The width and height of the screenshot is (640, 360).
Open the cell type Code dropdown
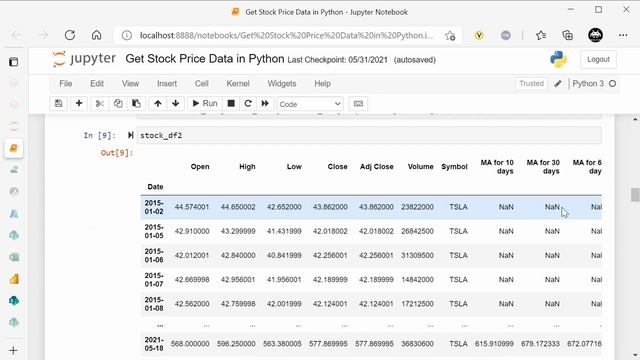(x=310, y=104)
